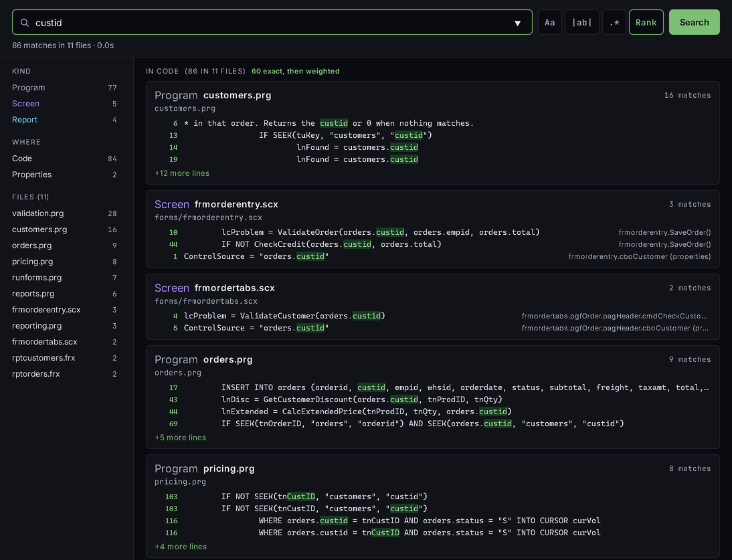The height and width of the screenshot is (560, 732).
Task: Open the frmorderentry.scx result card title
Action: (x=236, y=205)
